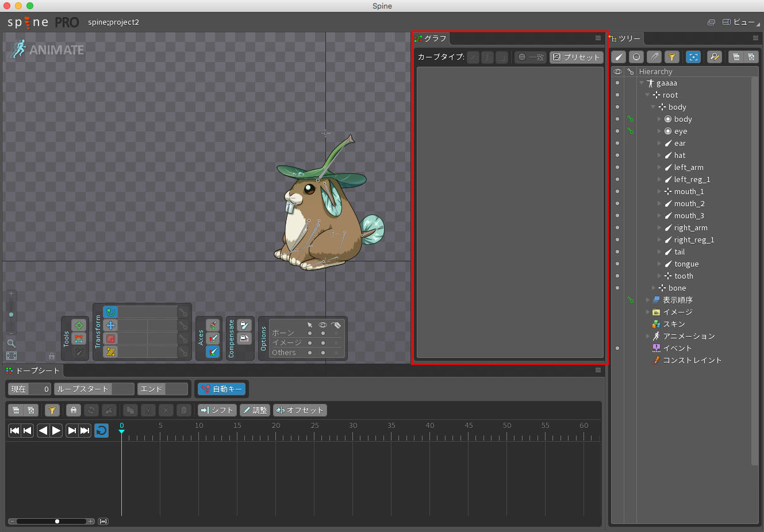Toggle visibility dot for hat
This screenshot has width=764, height=532.
click(617, 155)
